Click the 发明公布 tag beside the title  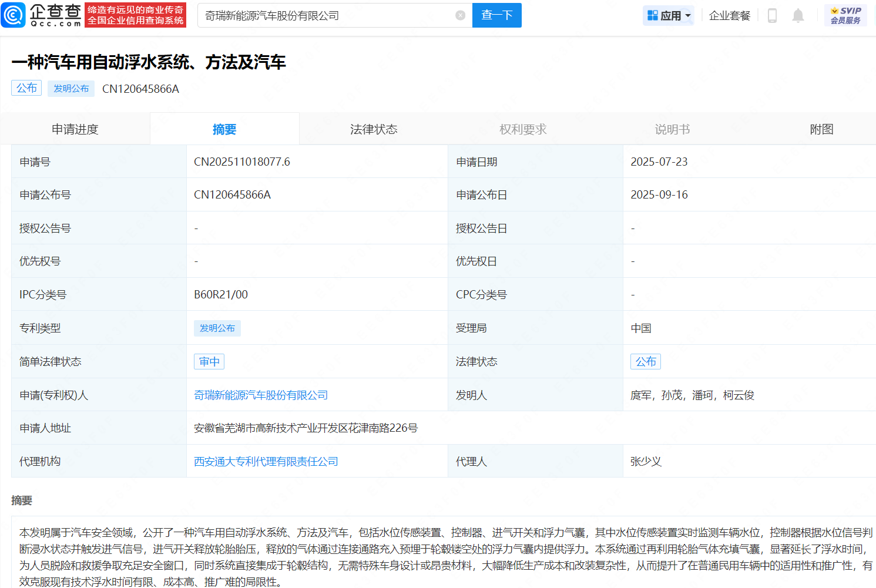pyautogui.click(x=71, y=89)
